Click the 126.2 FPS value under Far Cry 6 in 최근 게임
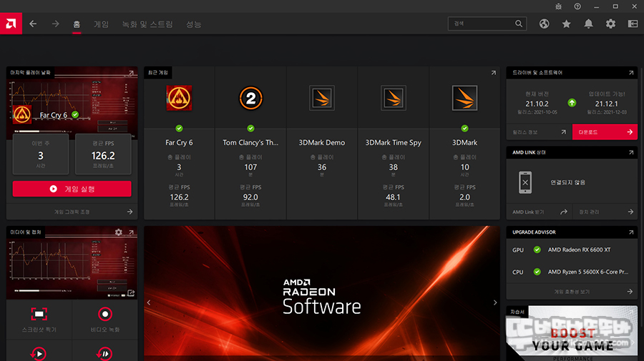This screenshot has width=644, height=361. 179,197
